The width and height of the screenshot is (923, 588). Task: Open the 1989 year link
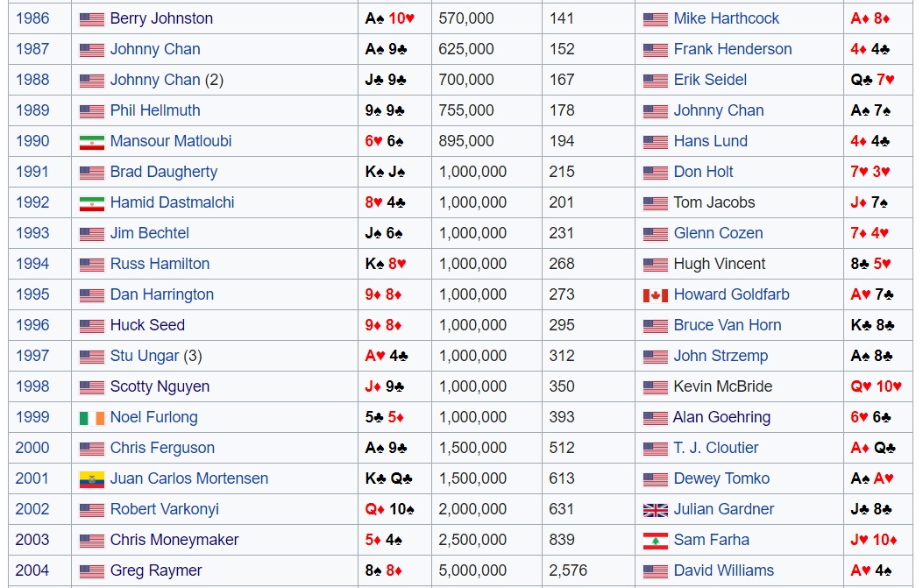(32, 110)
